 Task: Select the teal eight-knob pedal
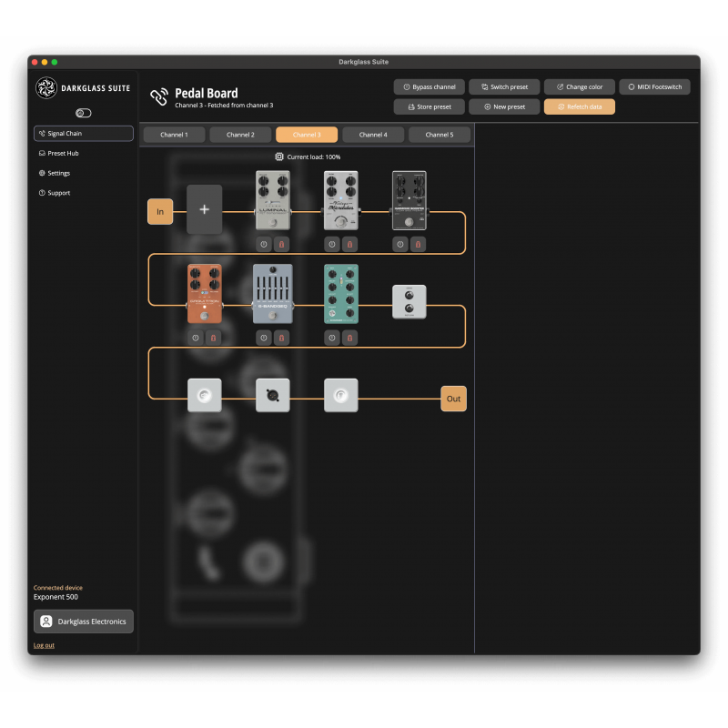[x=340, y=294]
